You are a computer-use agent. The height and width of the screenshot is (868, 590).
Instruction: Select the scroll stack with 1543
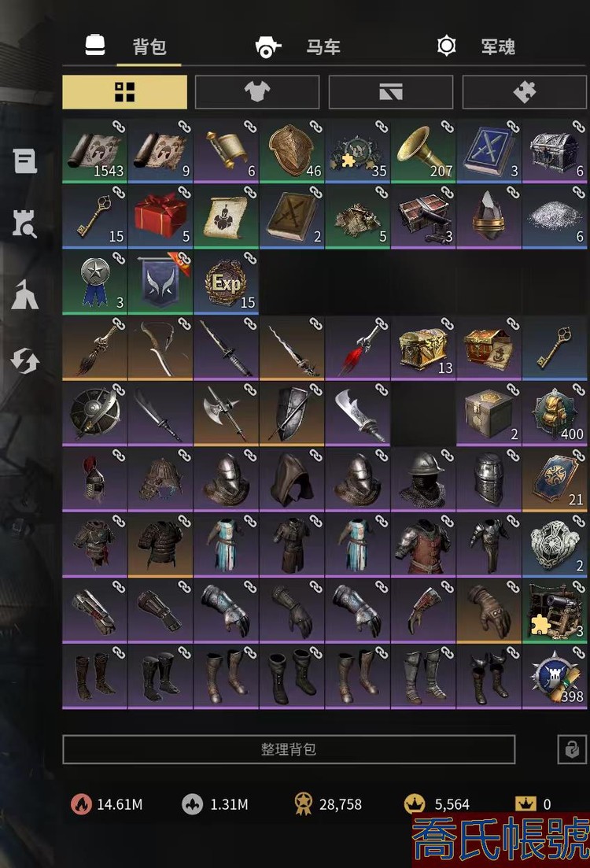click(94, 150)
